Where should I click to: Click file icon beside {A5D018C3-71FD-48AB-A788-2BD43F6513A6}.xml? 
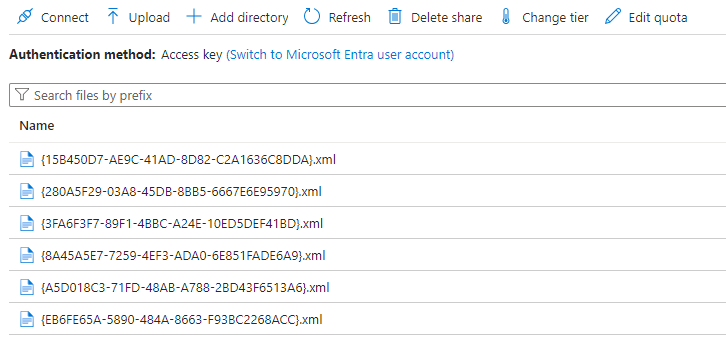click(27, 287)
